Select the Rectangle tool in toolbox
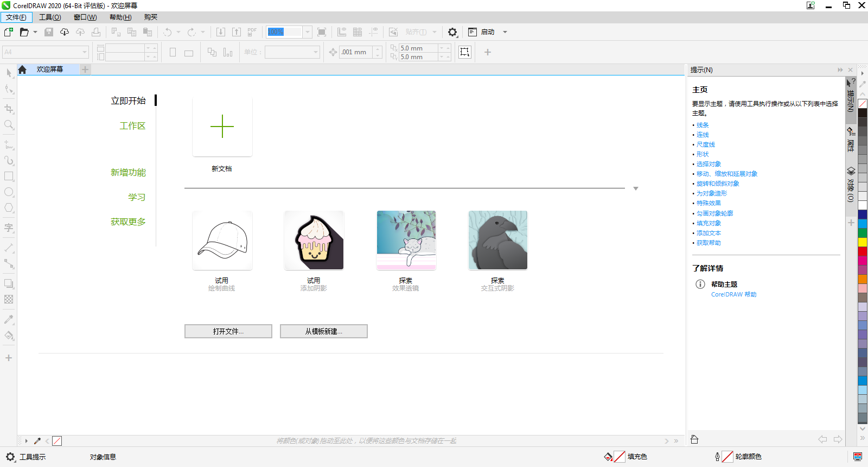 pos(9,176)
